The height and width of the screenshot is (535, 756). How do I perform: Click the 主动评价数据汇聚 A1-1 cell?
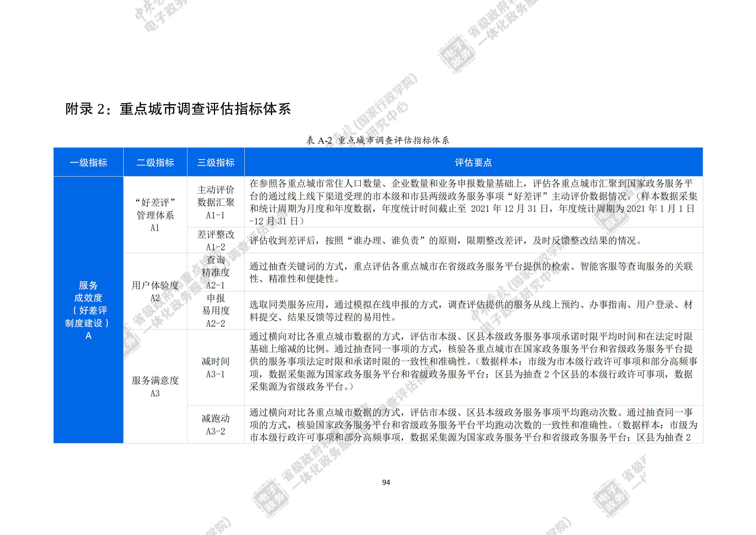tap(216, 202)
